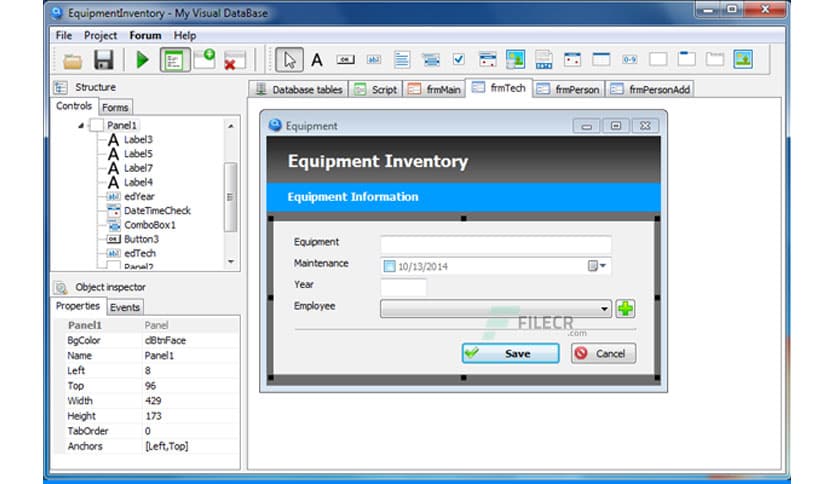Select the arrow pointer tool

point(290,60)
